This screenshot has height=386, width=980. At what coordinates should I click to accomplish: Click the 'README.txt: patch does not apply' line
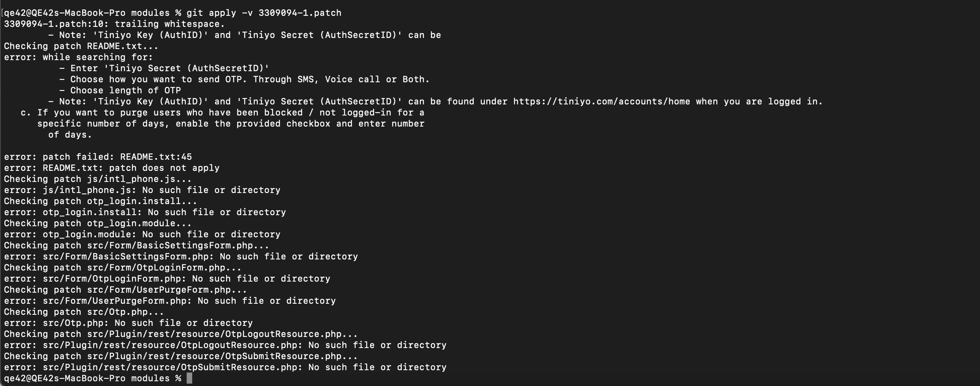point(112,168)
